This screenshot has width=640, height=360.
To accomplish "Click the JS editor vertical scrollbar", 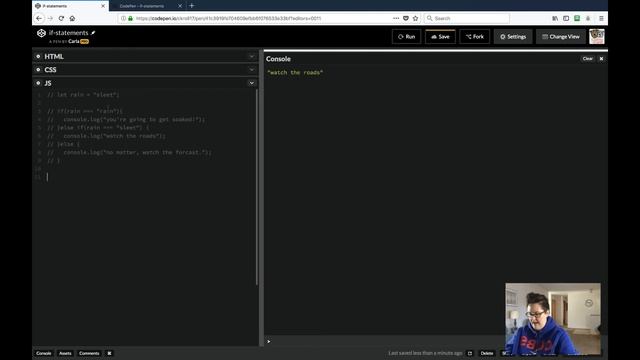I will (x=257, y=187).
